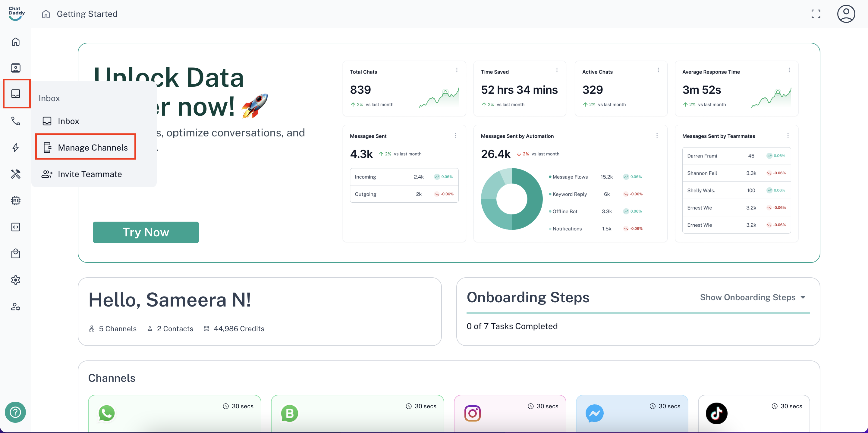868x433 pixels.
Task: Click the Try Now button
Action: click(x=146, y=232)
